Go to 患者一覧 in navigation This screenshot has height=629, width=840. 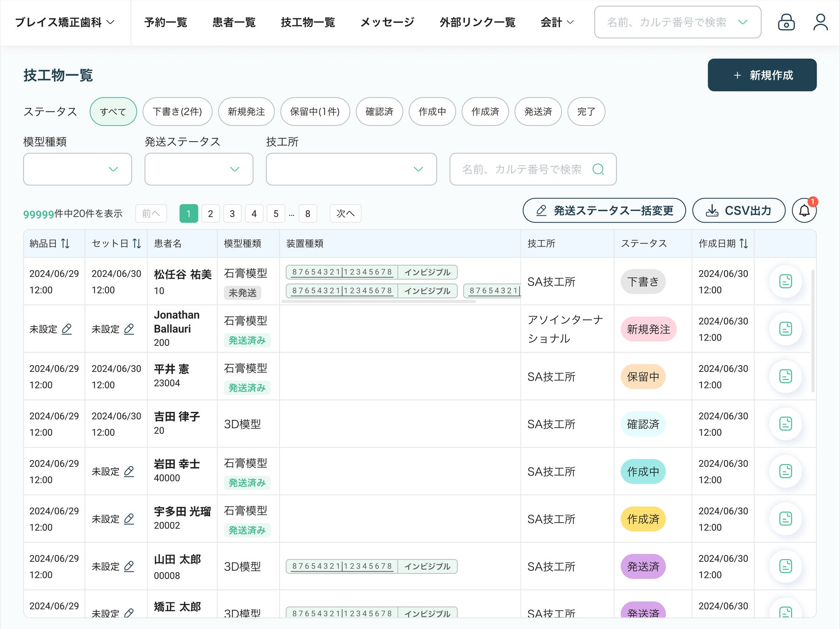[234, 22]
